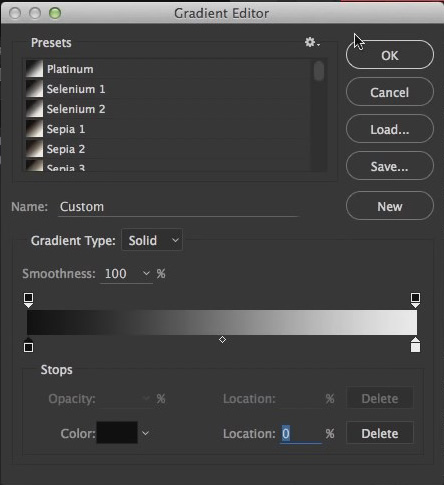Open the Color stop dropdown arrow
The image size is (444, 485).
(x=145, y=433)
